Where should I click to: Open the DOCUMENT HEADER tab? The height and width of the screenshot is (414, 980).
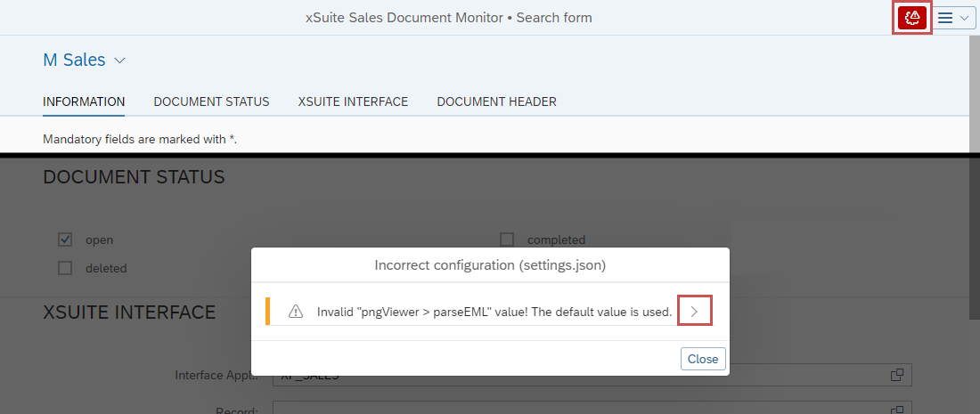496,101
